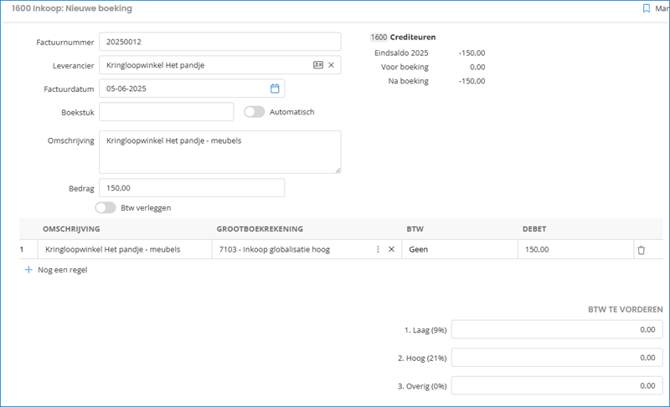Delete booking line 1 with trash icon
The height and width of the screenshot is (407, 670).
pos(641,250)
